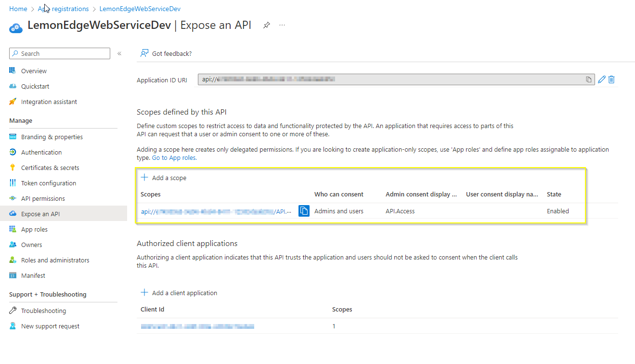
Task: Click the Scopes count link for the client
Action: pyautogui.click(x=334, y=326)
